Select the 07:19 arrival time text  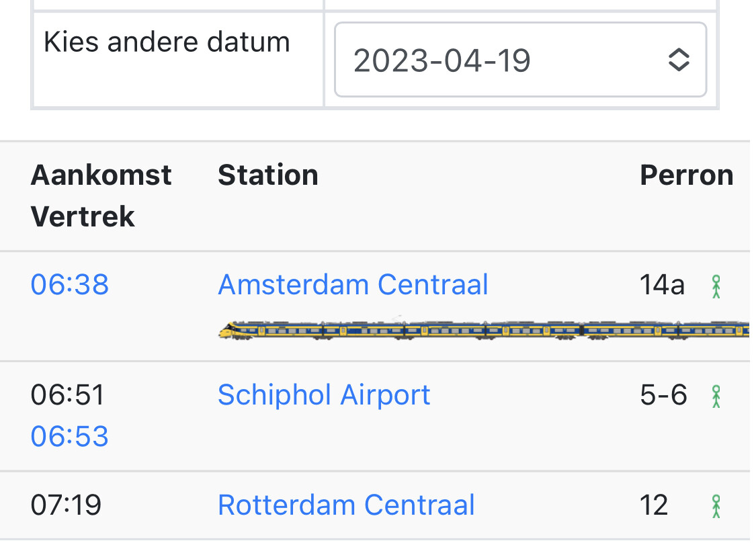click(x=66, y=505)
